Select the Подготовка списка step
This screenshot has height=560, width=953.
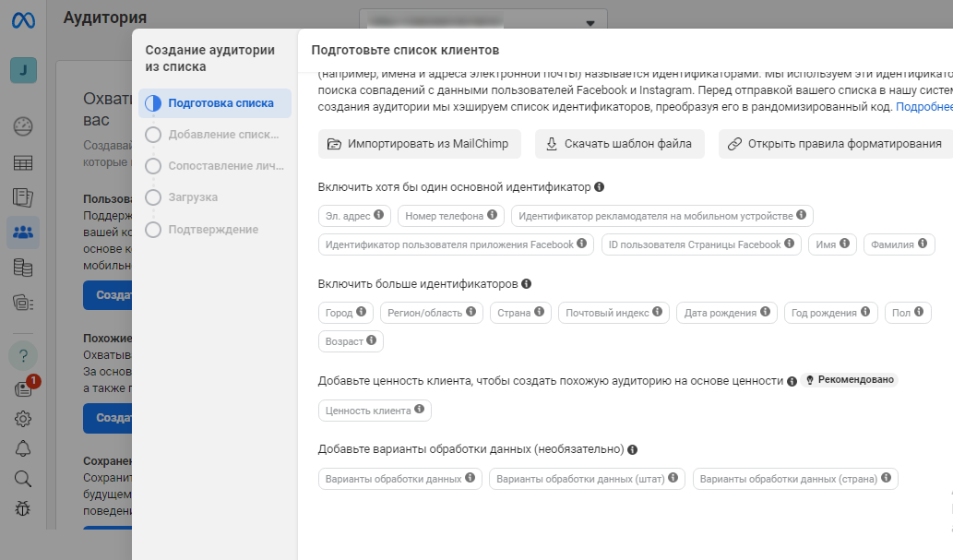tap(215, 103)
